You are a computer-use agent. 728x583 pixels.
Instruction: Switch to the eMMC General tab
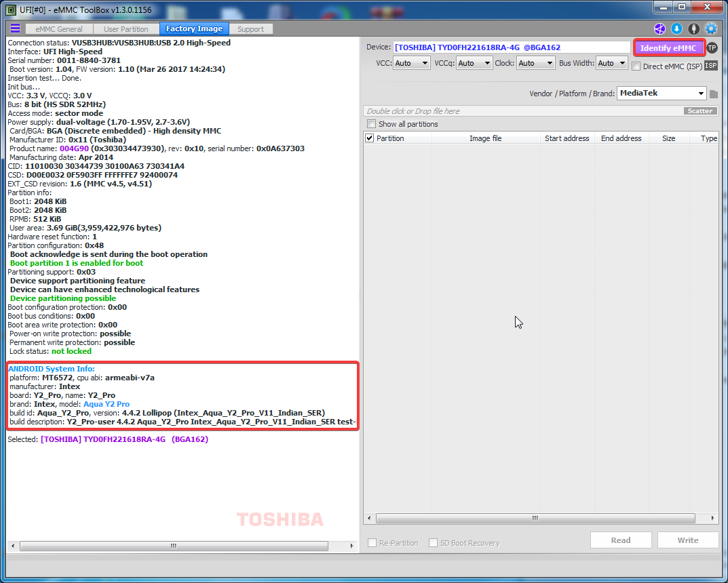[59, 28]
